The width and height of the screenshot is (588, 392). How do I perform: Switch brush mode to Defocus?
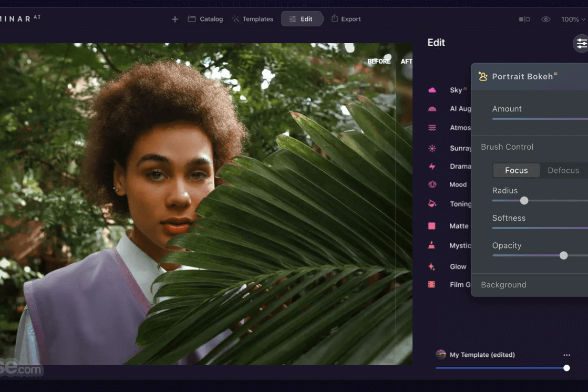(x=563, y=170)
